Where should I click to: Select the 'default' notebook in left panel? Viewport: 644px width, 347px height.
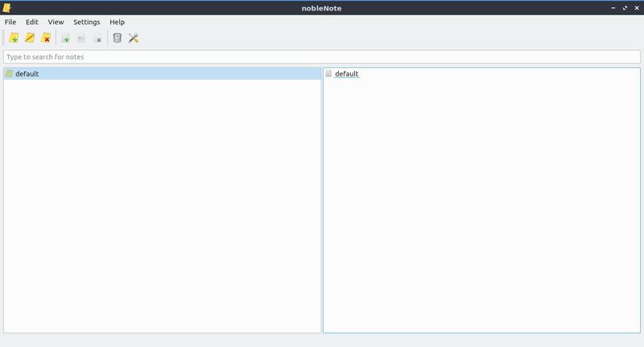coord(27,74)
